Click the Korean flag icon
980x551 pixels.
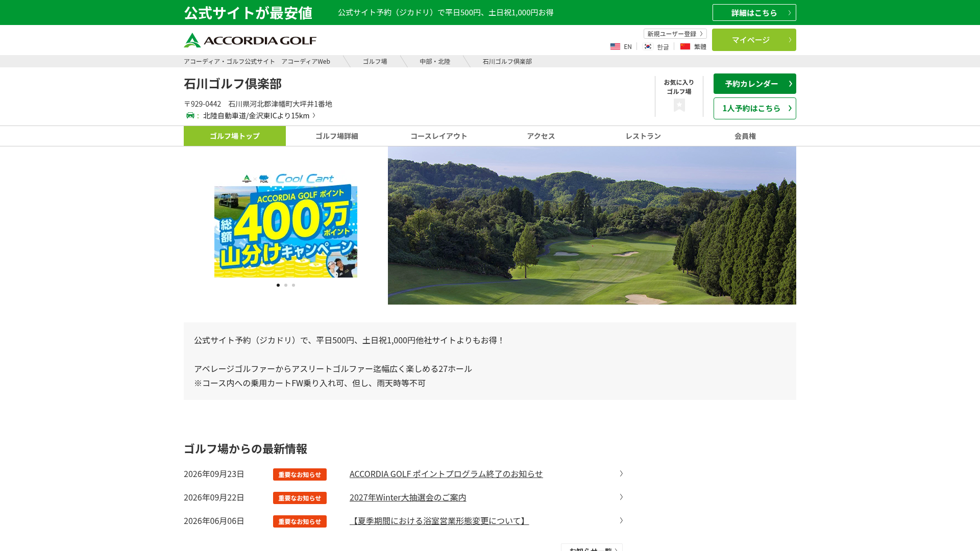point(648,46)
